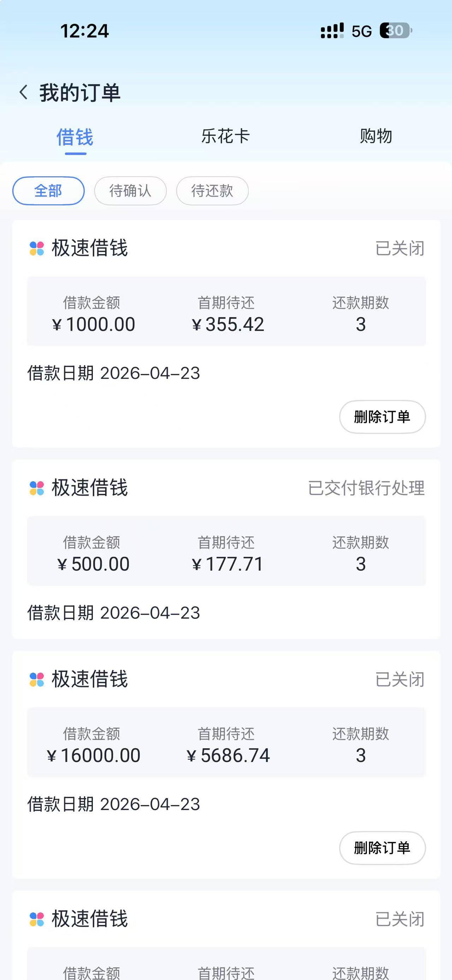Tap the battery level icon in status bar
The image size is (452, 980).
click(395, 30)
